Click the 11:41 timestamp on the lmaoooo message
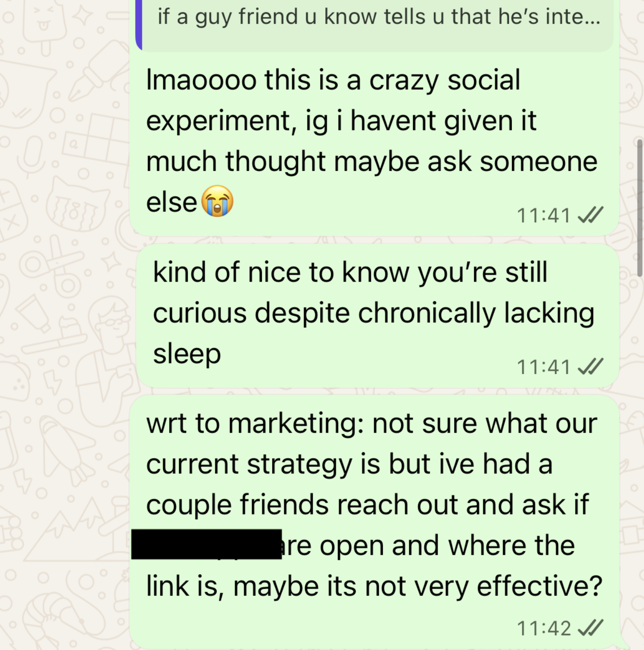 coord(543,216)
